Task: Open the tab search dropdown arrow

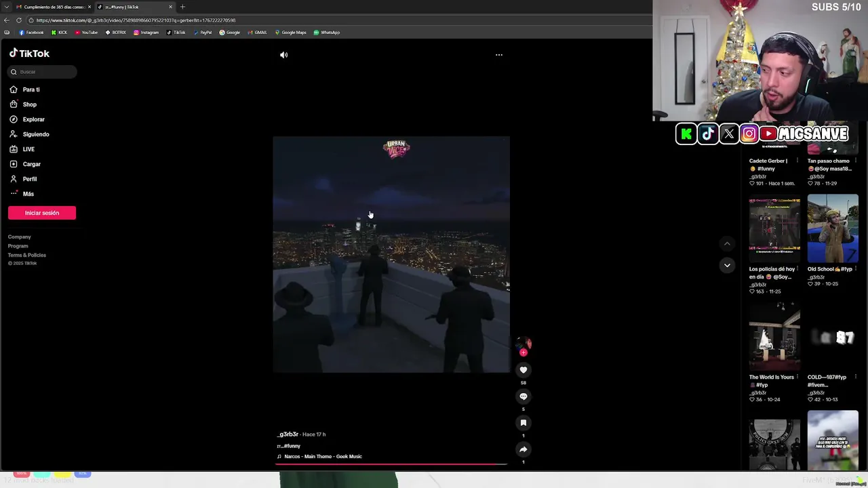Action: 6,7
